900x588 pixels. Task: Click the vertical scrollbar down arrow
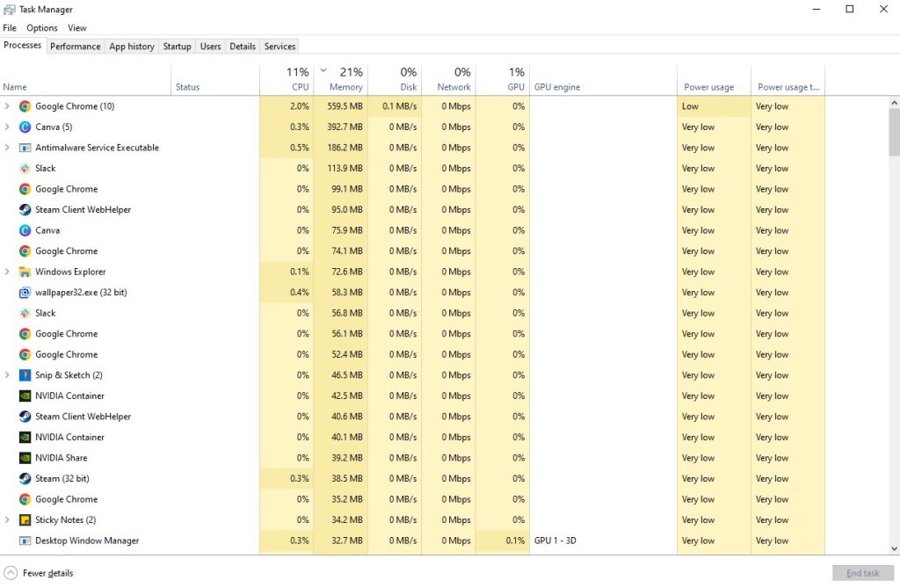[x=894, y=548]
